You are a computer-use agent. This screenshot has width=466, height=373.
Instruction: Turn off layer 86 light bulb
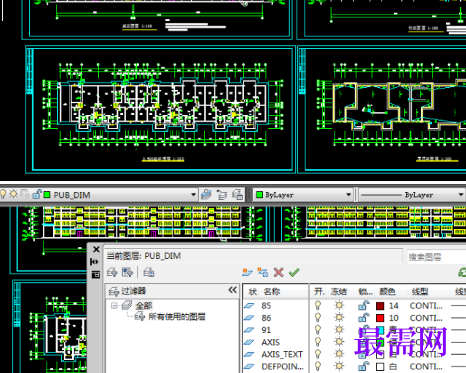pos(318,318)
